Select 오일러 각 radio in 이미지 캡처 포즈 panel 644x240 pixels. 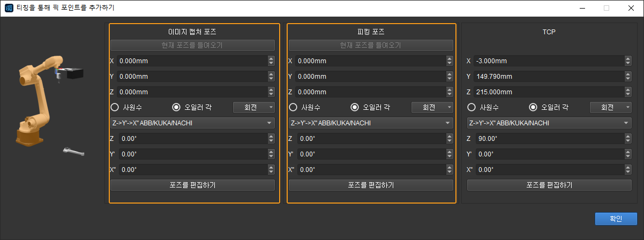[x=193, y=107]
